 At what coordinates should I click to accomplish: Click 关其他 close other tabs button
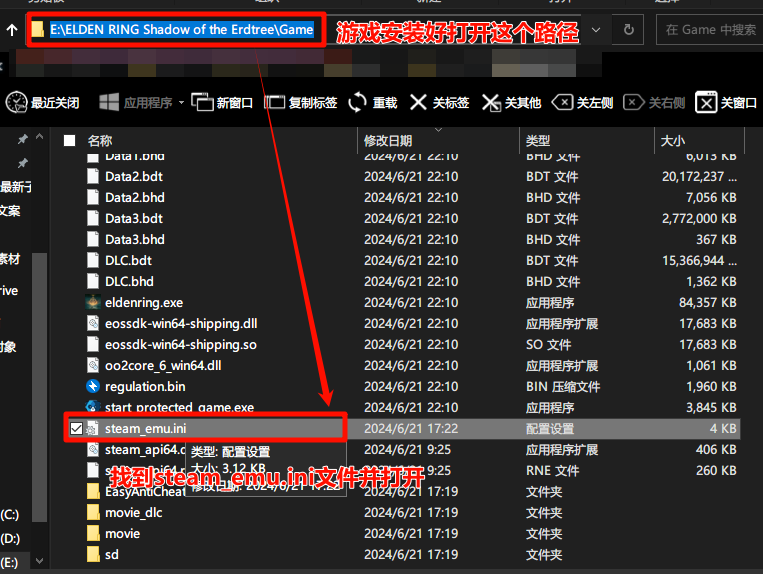tap(511, 103)
